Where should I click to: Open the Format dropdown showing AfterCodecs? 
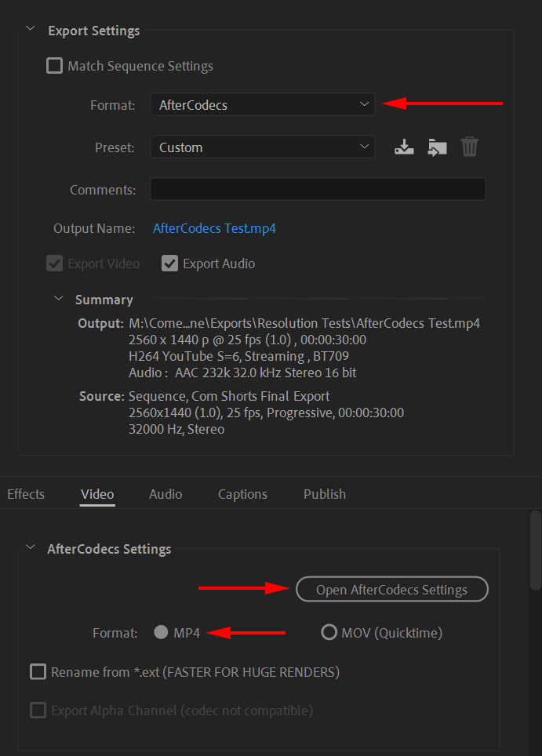[x=263, y=104]
